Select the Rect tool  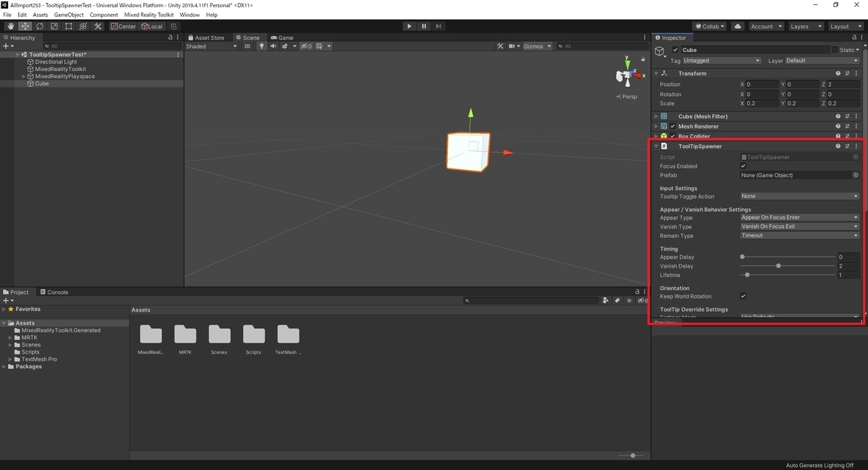click(x=69, y=26)
